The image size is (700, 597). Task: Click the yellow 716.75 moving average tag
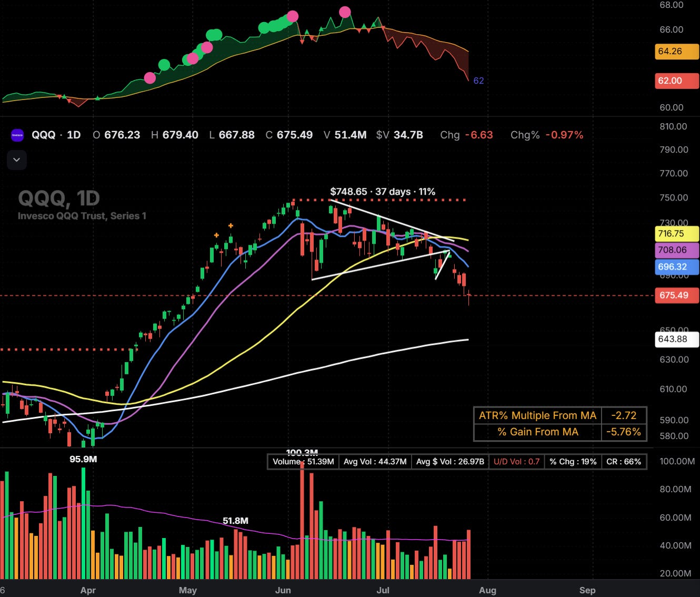[x=677, y=233]
